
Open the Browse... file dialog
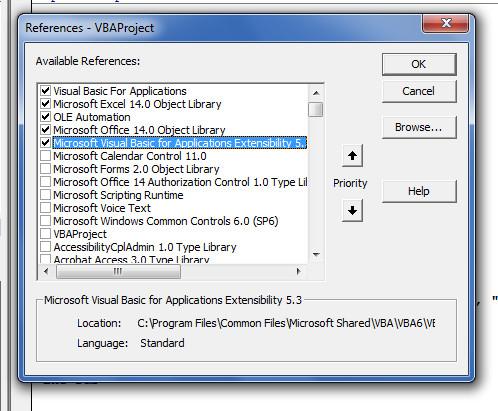tap(419, 127)
